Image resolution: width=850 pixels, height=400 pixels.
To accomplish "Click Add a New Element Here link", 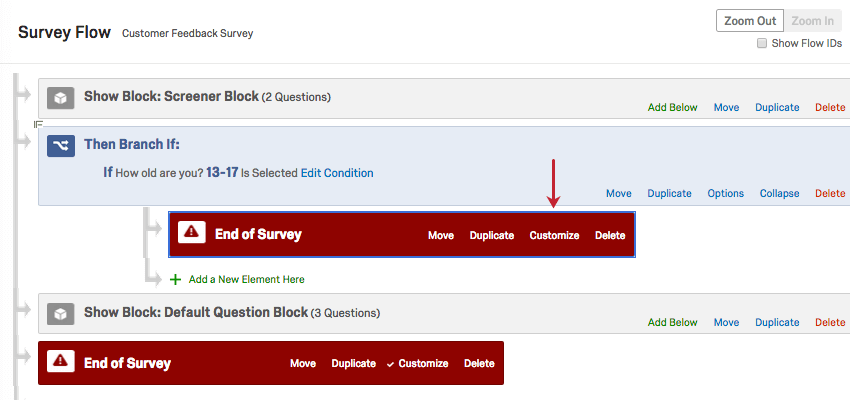I will tap(246, 280).
